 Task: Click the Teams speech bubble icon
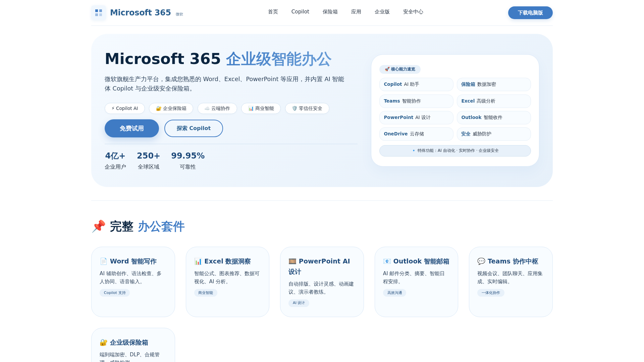click(481, 261)
